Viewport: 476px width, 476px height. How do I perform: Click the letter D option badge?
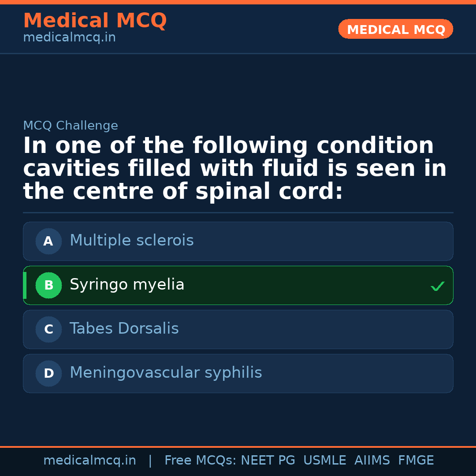(48, 373)
